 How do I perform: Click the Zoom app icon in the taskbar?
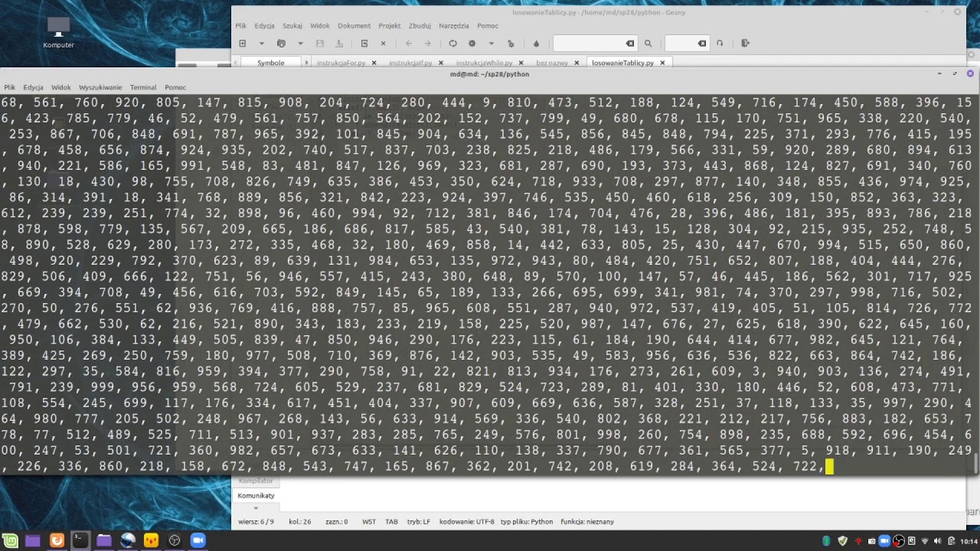tap(198, 540)
